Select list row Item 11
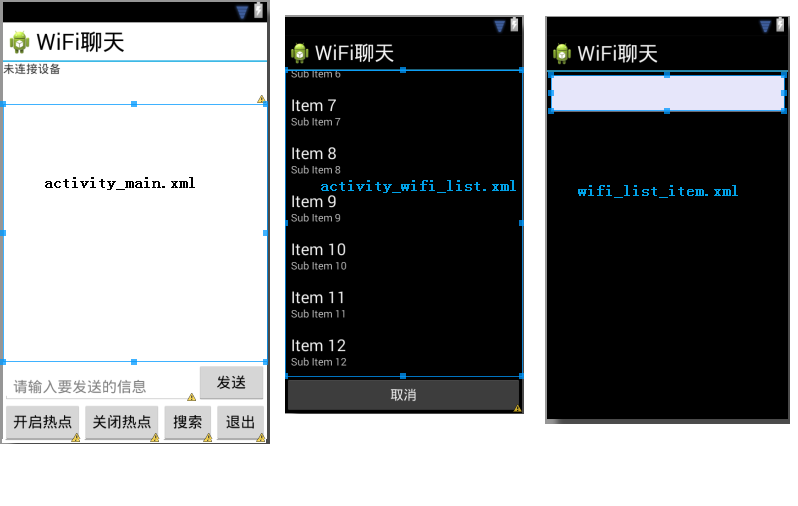 coord(404,305)
